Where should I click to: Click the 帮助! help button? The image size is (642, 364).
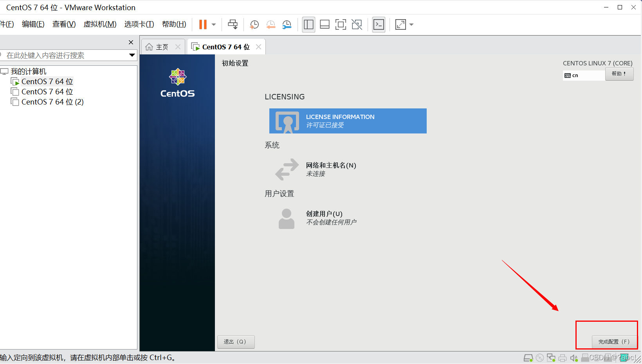[x=619, y=74]
